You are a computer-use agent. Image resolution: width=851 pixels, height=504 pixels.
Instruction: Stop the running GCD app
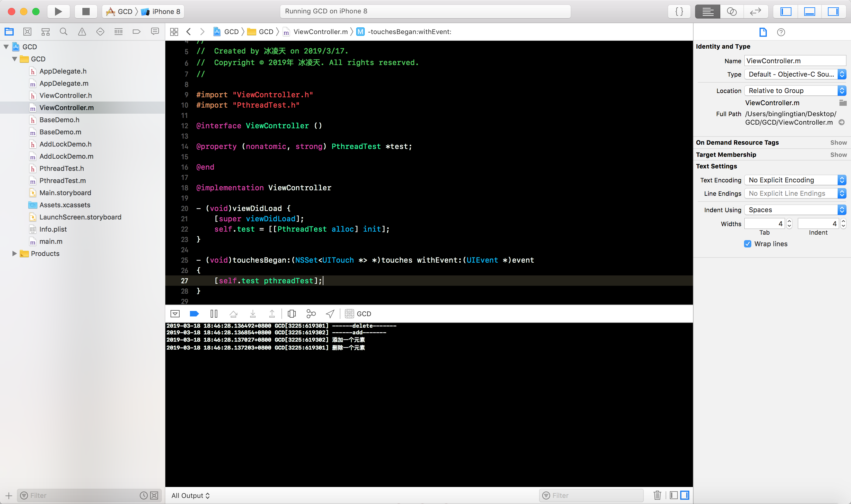(86, 12)
